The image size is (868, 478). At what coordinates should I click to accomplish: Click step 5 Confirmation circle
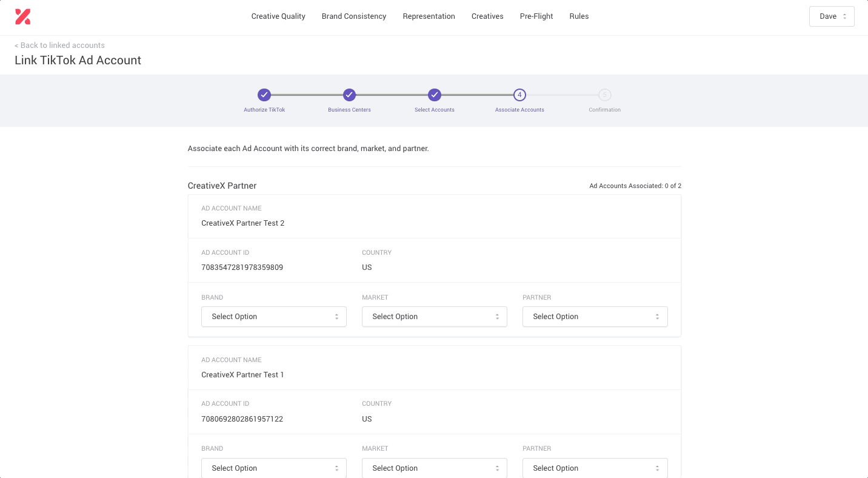point(604,95)
